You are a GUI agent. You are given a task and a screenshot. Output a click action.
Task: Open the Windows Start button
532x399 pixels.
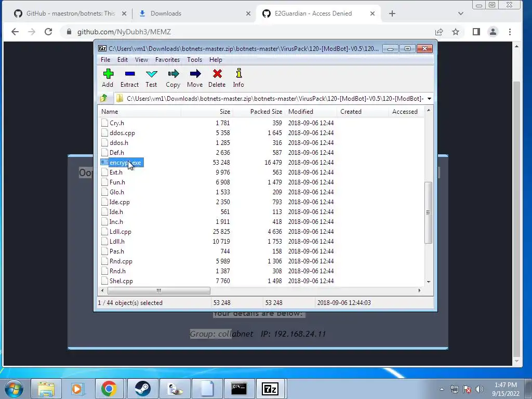[x=14, y=389]
